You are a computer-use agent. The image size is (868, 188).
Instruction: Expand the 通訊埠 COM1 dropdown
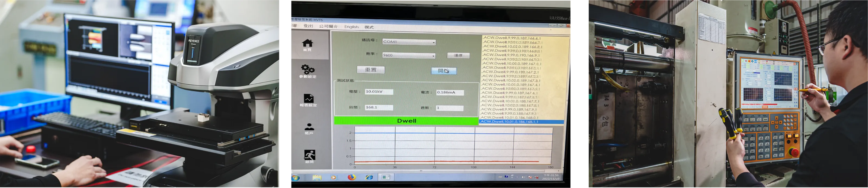click(433, 42)
